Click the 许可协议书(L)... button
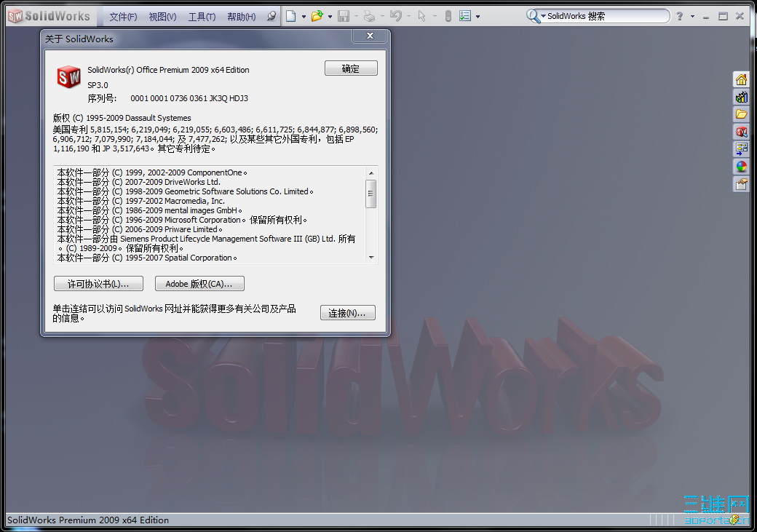Screen dimensions: 757x532 [98, 284]
